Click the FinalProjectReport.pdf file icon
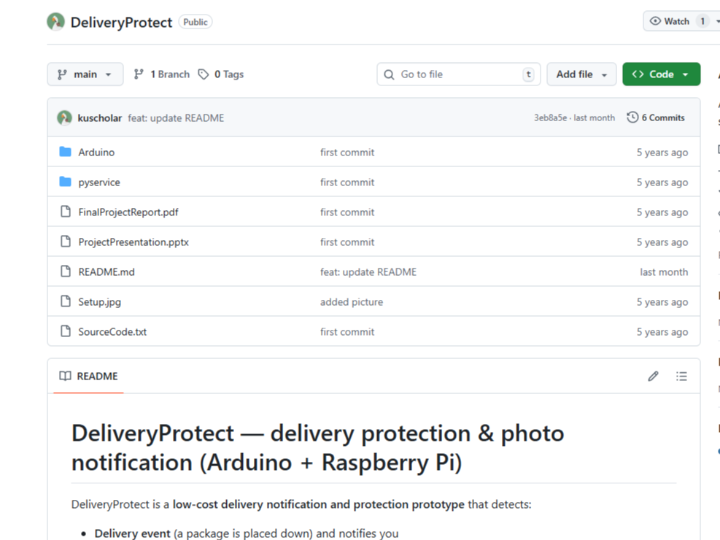This screenshot has height=540, width=720. 65,212
